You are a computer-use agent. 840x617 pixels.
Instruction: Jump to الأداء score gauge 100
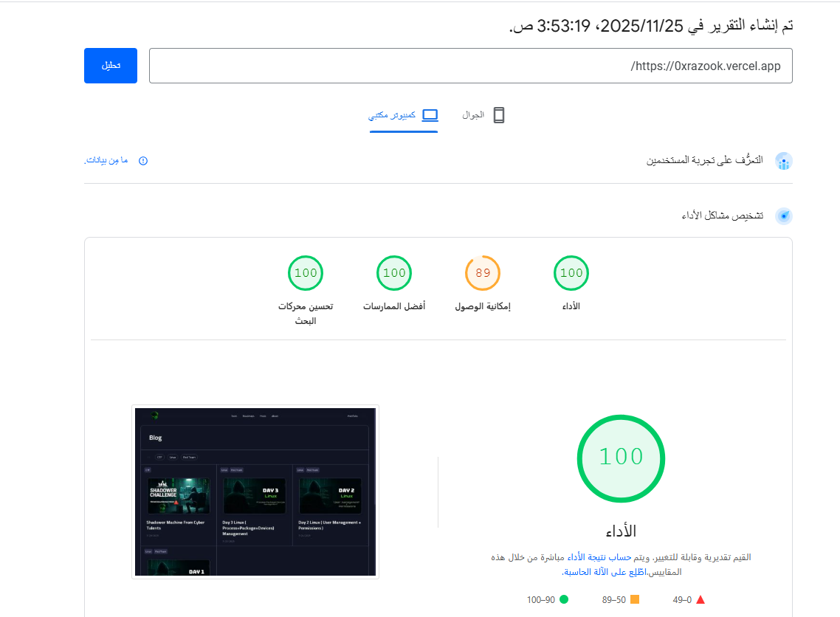point(571,273)
